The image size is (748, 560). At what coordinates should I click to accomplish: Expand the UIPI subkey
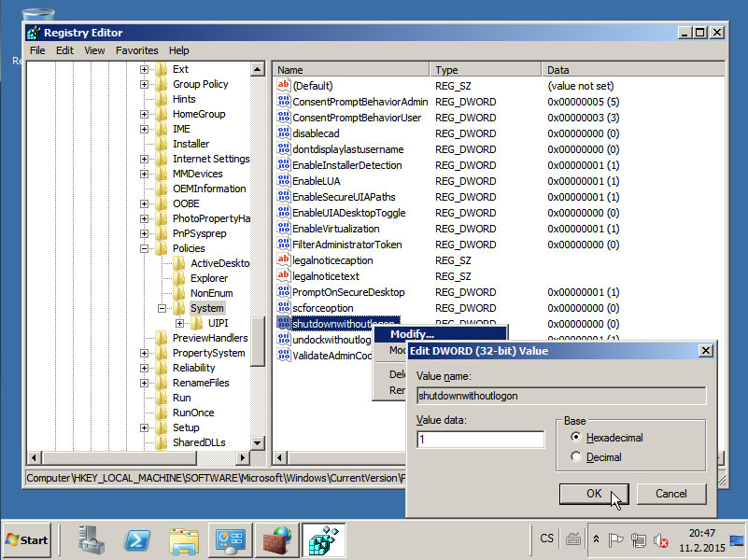(x=179, y=323)
